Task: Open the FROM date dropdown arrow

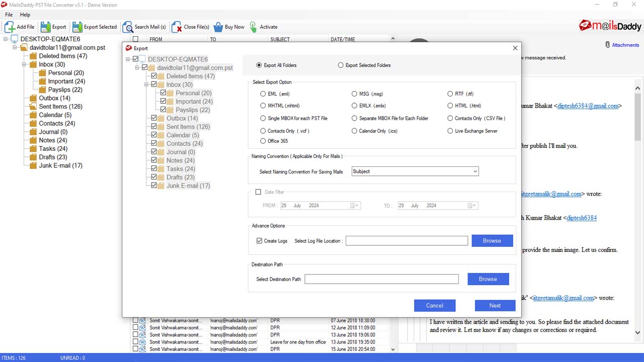Action: (x=357, y=206)
